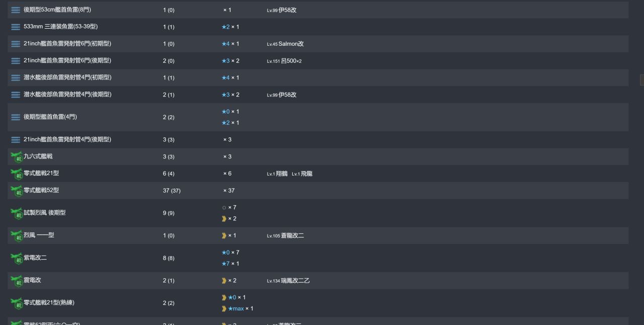
Task: Click fighter icon beside 紫電改二
Action: pyautogui.click(x=17, y=259)
